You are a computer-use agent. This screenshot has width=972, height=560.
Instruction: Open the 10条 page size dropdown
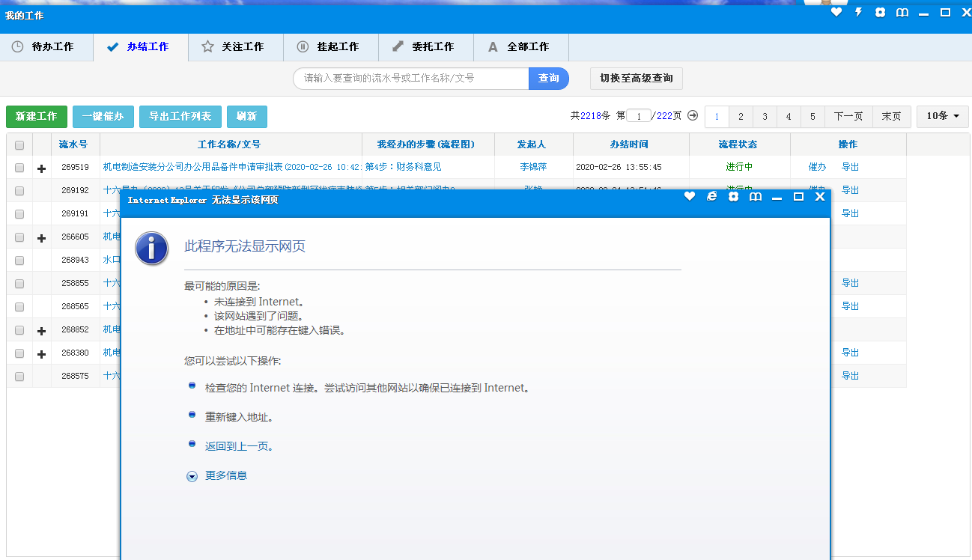(942, 116)
